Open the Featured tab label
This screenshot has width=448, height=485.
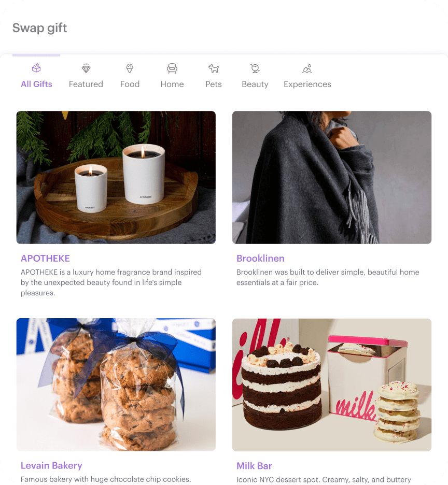[86, 84]
